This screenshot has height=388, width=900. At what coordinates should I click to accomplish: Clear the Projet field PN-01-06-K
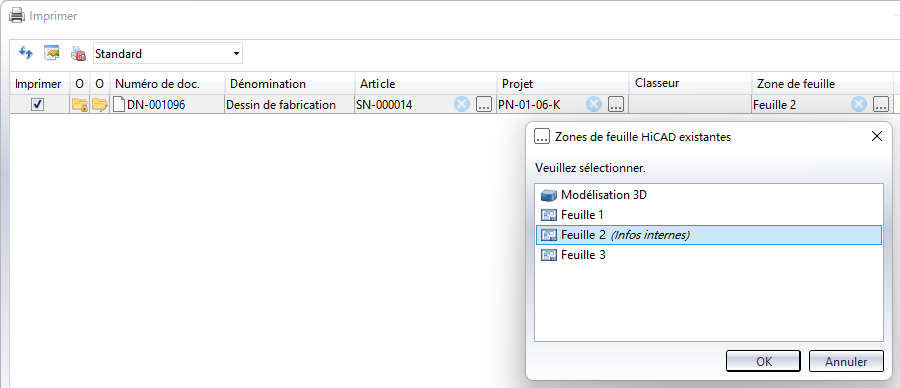click(x=594, y=104)
